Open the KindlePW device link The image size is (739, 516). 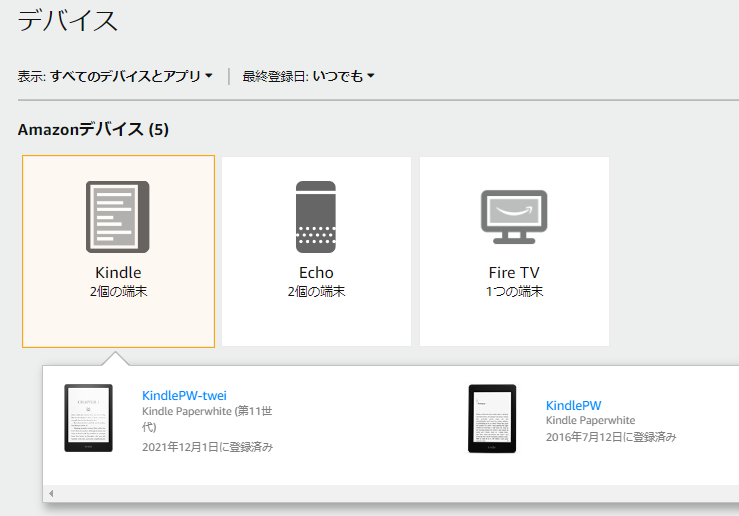pyautogui.click(x=574, y=405)
